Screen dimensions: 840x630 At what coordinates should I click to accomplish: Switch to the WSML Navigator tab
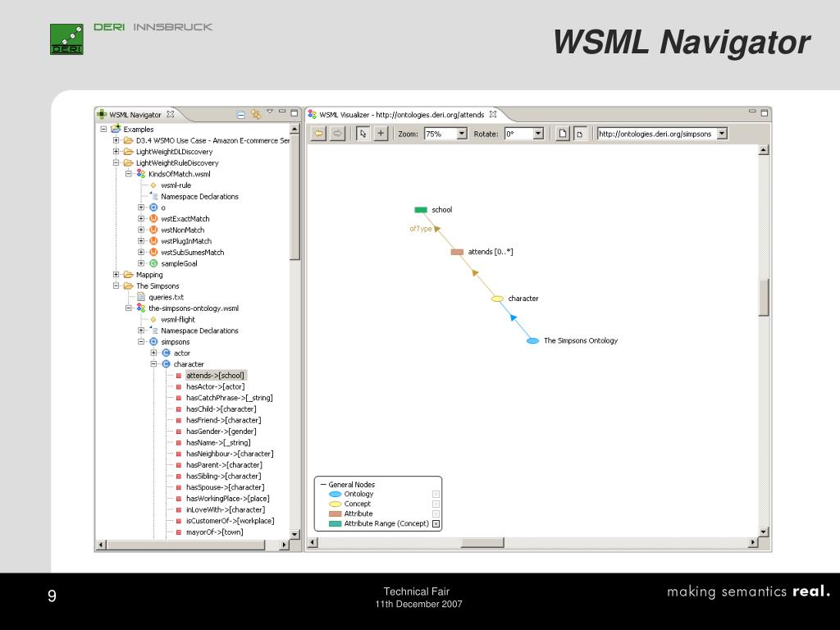tap(135, 115)
